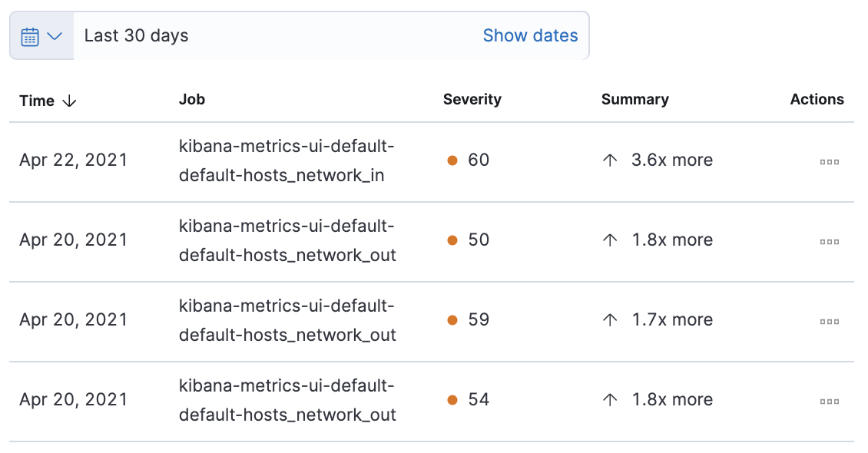This screenshot has width=868, height=453.
Task: Click the descending sort arrow next to Time
Action: tap(69, 101)
